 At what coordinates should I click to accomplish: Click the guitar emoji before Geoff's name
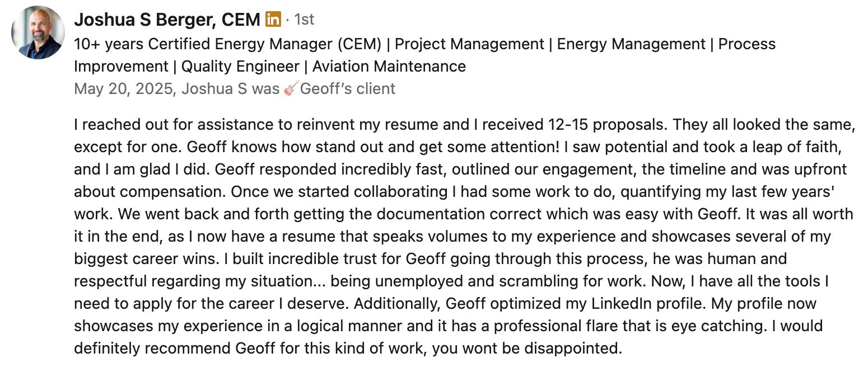pyautogui.click(x=290, y=89)
